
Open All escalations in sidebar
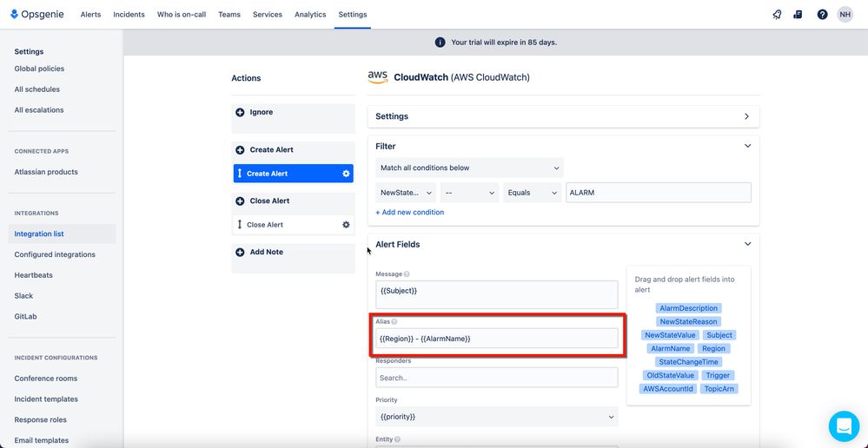coord(39,110)
